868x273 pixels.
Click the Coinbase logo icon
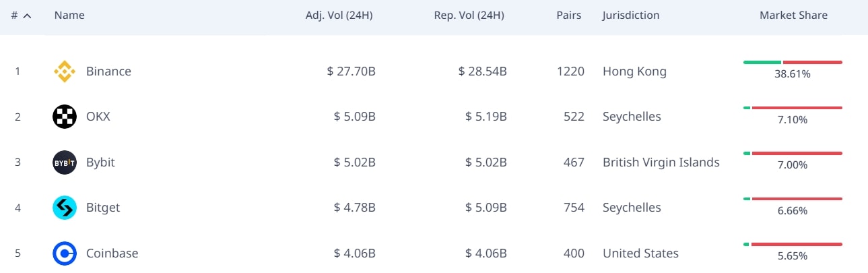[65, 253]
